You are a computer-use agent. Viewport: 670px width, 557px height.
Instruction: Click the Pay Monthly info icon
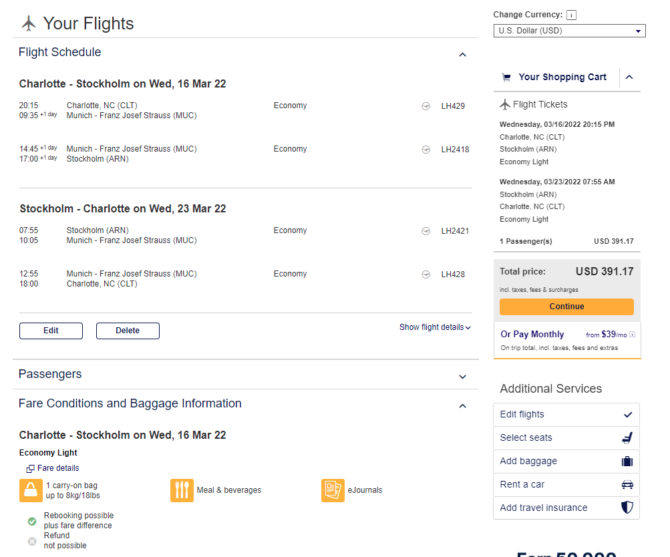pyautogui.click(x=632, y=334)
